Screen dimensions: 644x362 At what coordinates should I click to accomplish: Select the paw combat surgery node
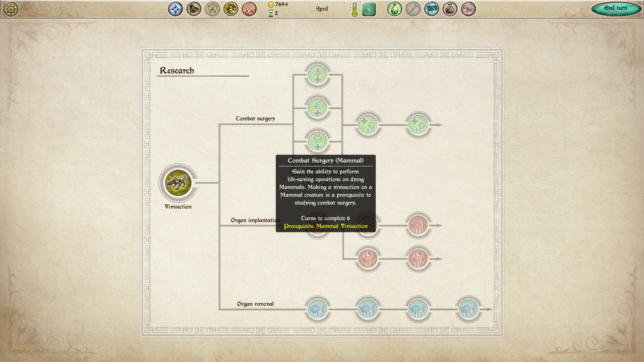click(318, 141)
